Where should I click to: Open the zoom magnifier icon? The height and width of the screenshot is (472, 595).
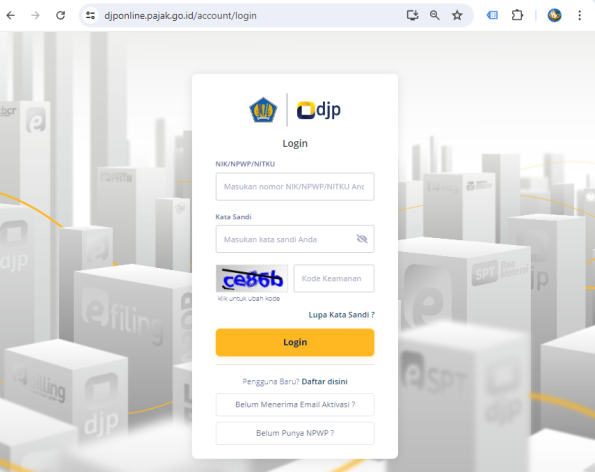point(435,16)
